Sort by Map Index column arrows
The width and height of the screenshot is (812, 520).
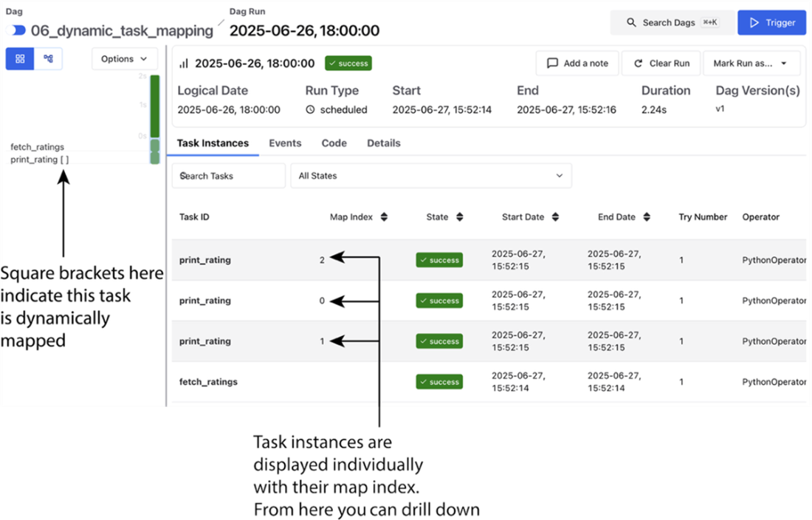pos(384,217)
